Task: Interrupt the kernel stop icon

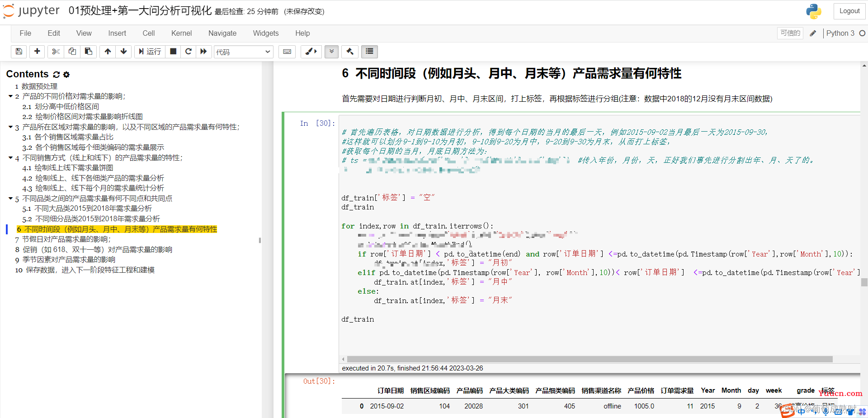Action: (x=173, y=52)
